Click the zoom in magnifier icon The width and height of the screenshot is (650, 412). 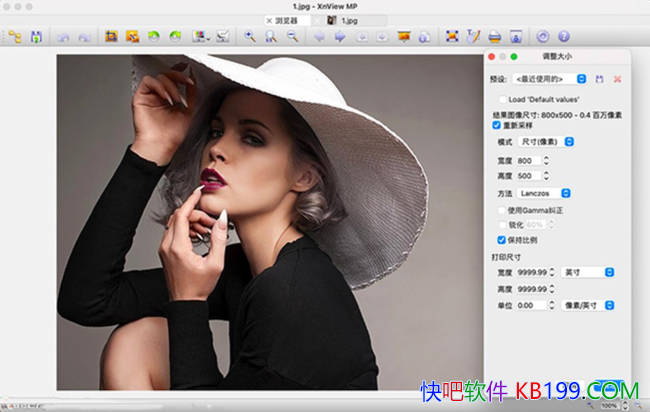(x=249, y=37)
